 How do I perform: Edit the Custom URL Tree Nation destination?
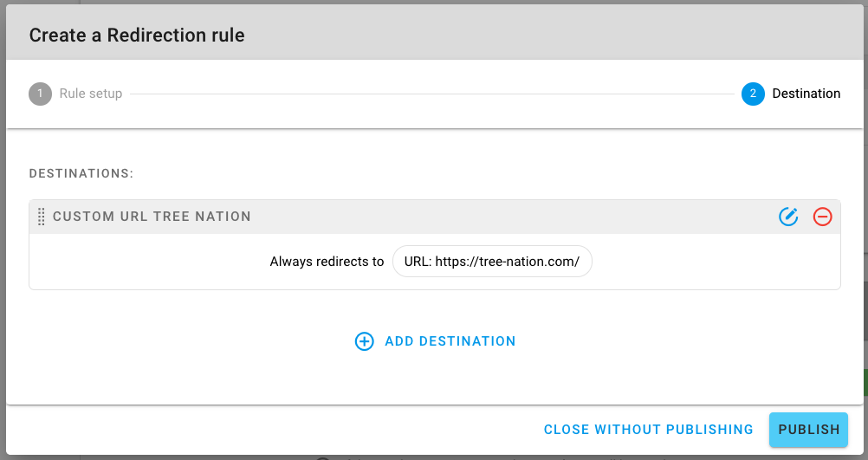pyautogui.click(x=788, y=217)
